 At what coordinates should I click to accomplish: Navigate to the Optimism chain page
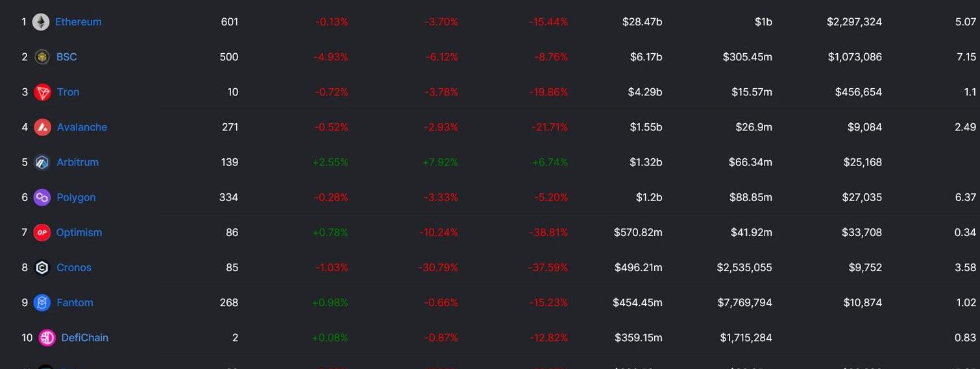[79, 232]
